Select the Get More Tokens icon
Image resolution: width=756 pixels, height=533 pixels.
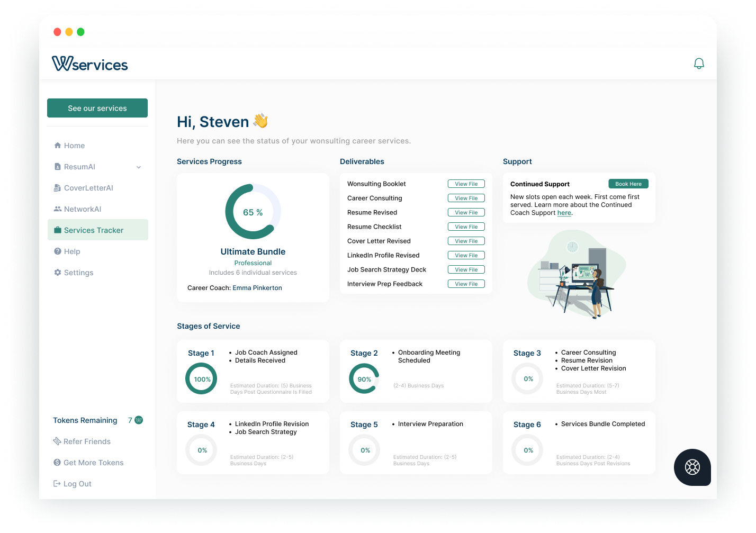pyautogui.click(x=57, y=462)
